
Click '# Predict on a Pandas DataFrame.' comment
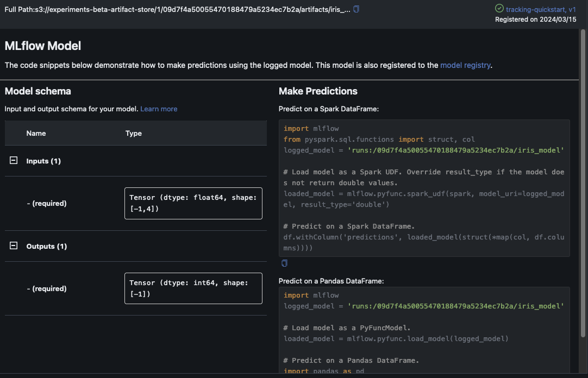[x=351, y=361]
